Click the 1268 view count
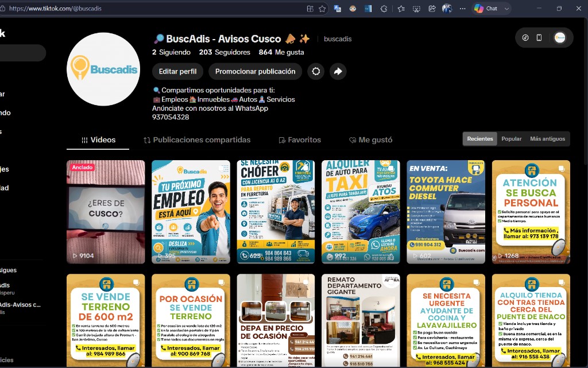This screenshot has width=588, height=368. [x=512, y=256]
